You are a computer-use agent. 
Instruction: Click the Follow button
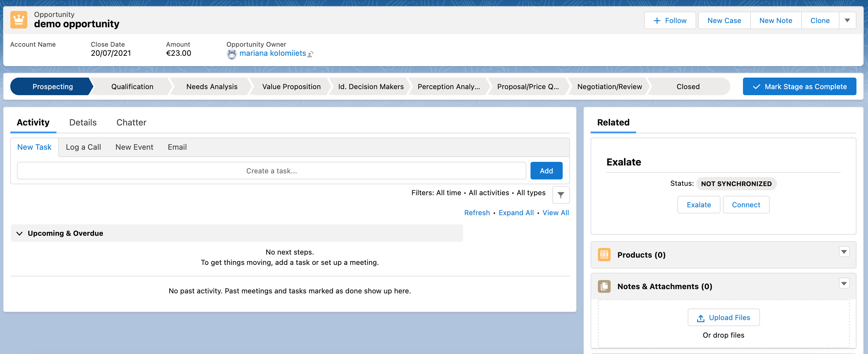pos(670,21)
